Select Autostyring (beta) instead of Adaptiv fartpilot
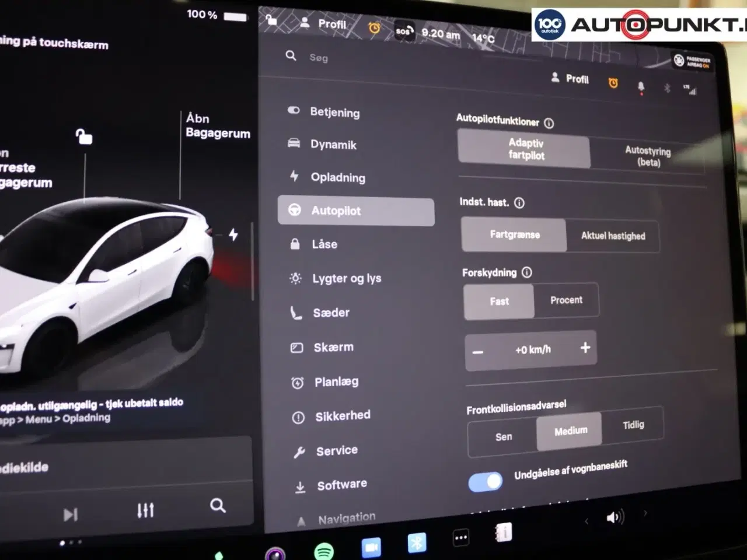Viewport: 747px width, 560px height. click(648, 156)
